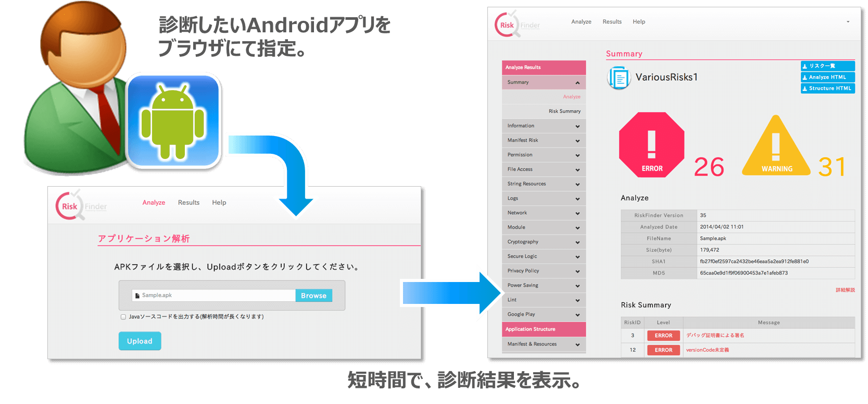
Task: Select the Risk Summary sub-item in sidebar
Action: click(x=564, y=111)
